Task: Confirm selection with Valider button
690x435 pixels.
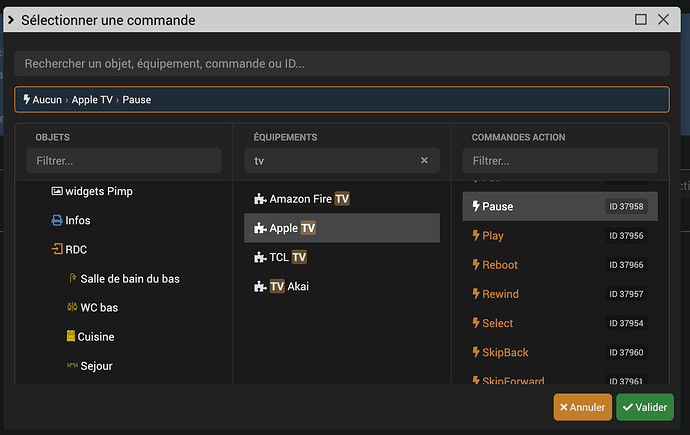Action: point(645,407)
